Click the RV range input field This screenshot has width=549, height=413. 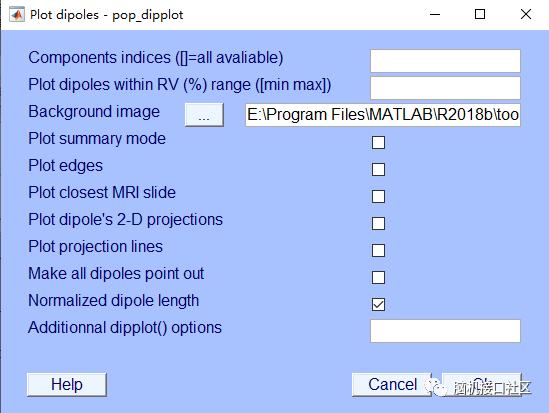[x=445, y=88]
